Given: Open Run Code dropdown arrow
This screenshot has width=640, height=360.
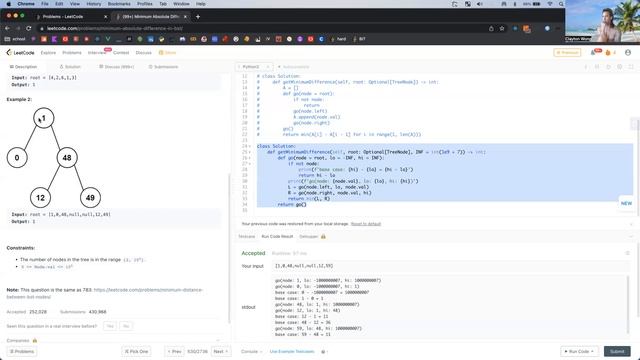Looking at the screenshot, I should pyautogui.click(x=592, y=351).
